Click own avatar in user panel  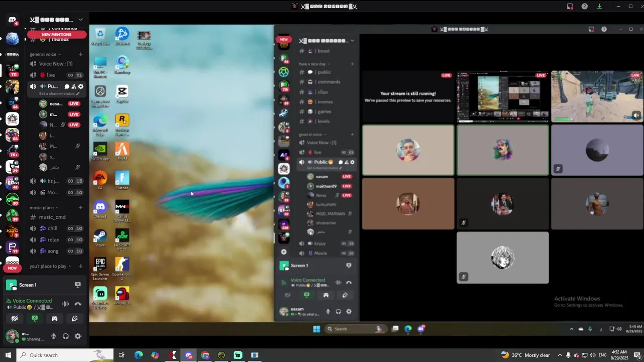(x=12, y=336)
